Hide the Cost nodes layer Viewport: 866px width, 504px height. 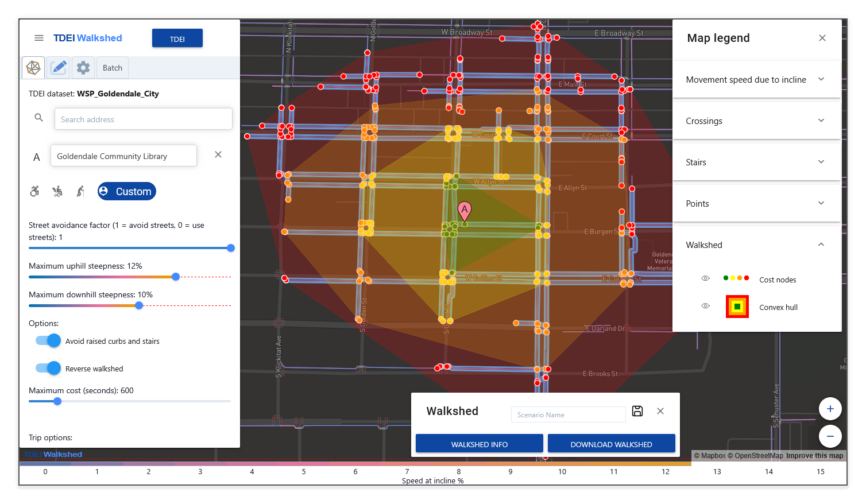click(705, 278)
